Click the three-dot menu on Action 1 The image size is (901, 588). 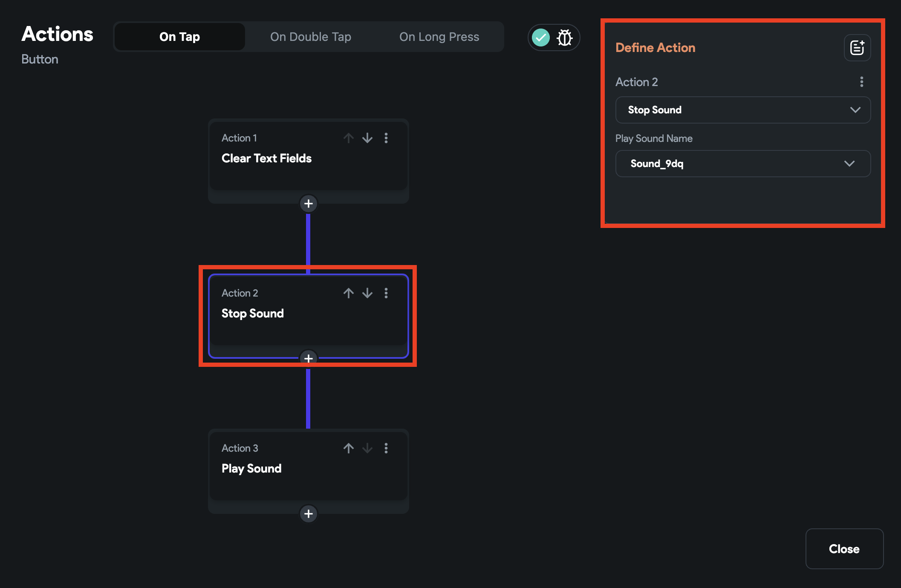coord(387,138)
